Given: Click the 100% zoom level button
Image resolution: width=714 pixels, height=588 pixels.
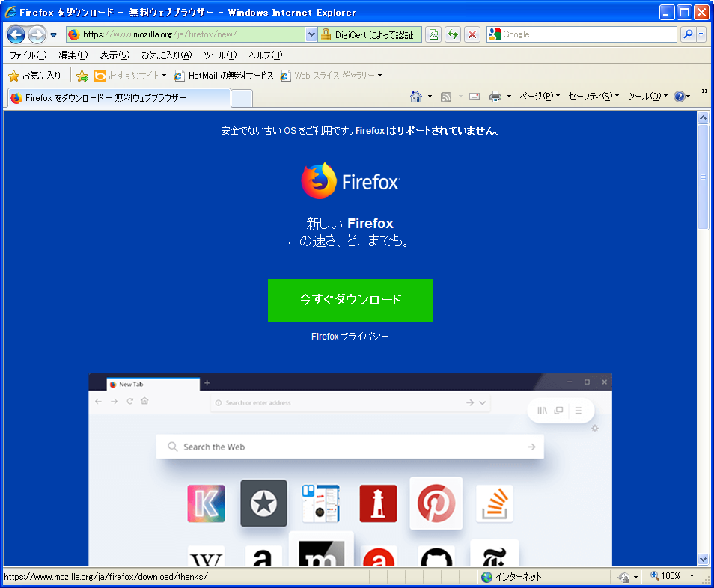Looking at the screenshot, I should click(665, 576).
